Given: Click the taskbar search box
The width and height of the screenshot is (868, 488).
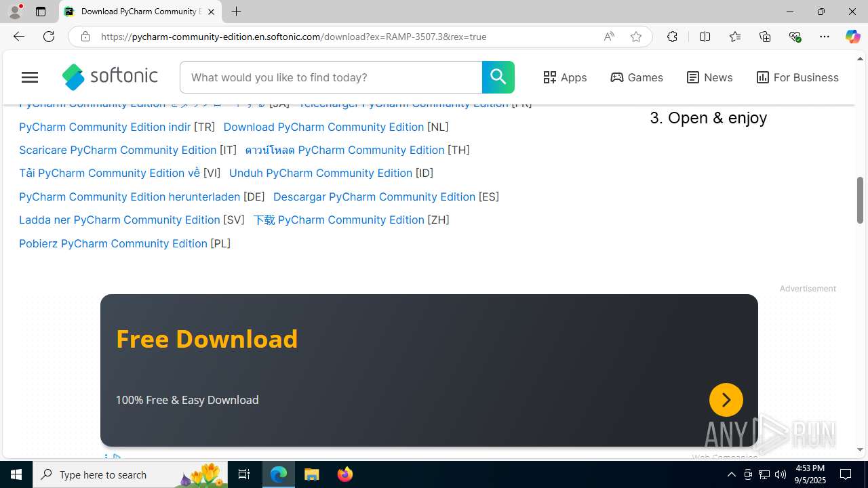Looking at the screenshot, I should [130, 474].
